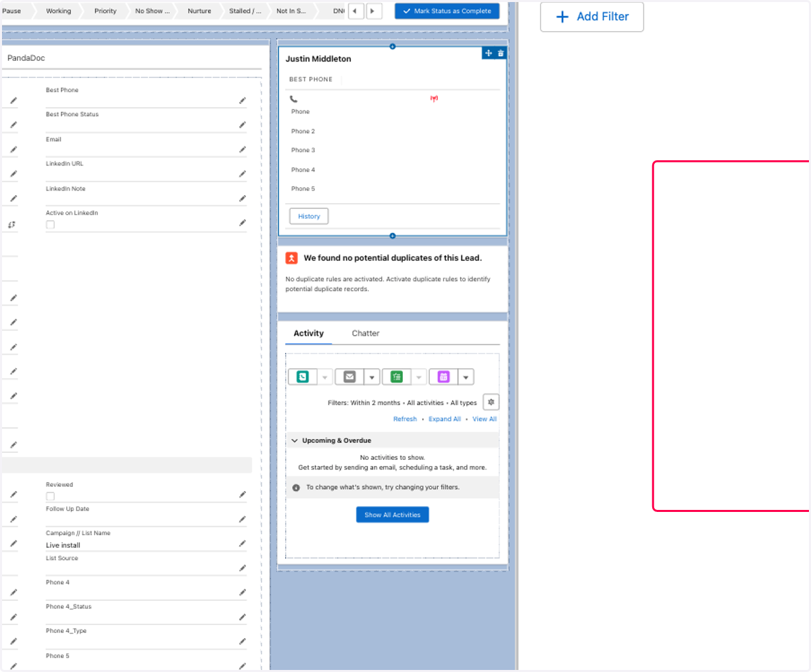Screen dimensions: 811x672
Task: Open dropdown arrow beside Email action
Action: (x=372, y=377)
